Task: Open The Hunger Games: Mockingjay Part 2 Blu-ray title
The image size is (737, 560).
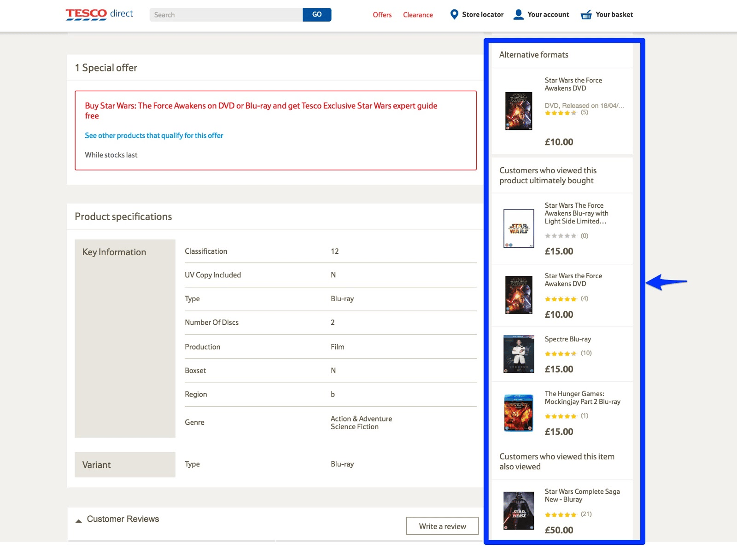Action: [x=582, y=397]
